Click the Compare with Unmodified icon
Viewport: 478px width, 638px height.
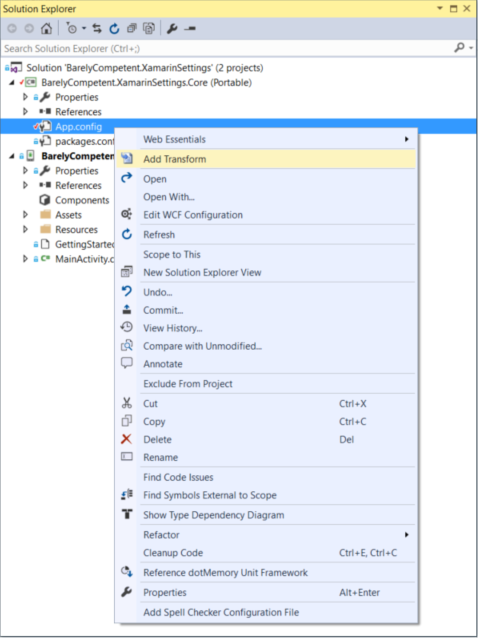coord(127,346)
